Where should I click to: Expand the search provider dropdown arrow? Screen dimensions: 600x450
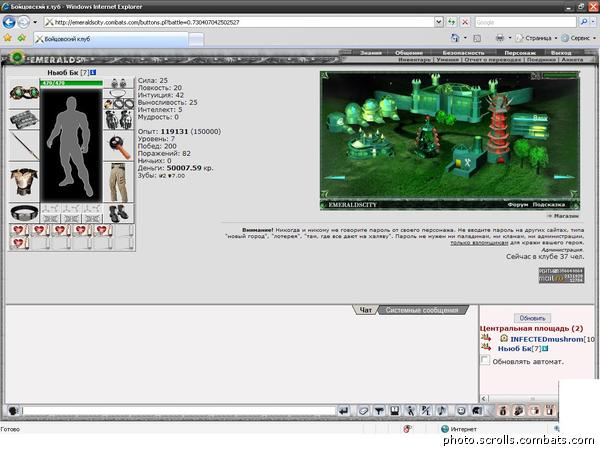tap(594, 22)
